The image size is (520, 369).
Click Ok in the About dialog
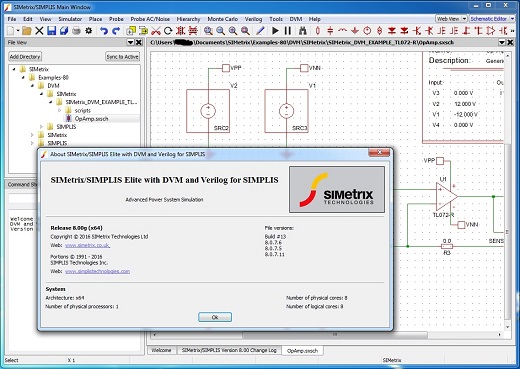[215, 317]
